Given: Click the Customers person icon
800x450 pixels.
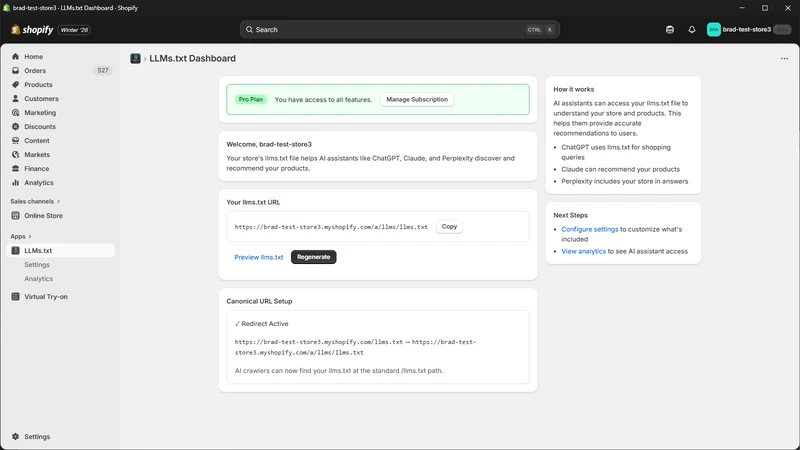Looking at the screenshot, I should (x=15, y=98).
